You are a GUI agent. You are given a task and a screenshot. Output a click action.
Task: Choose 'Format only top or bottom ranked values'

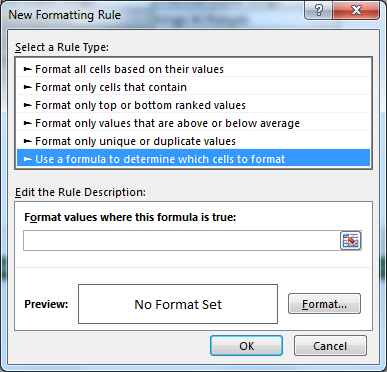(193, 105)
